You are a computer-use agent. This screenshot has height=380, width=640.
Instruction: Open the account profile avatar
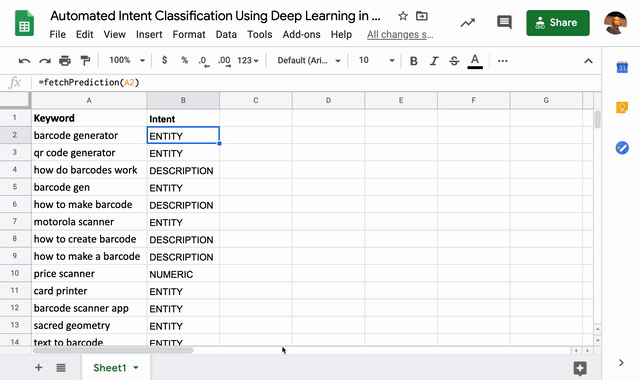[615, 23]
